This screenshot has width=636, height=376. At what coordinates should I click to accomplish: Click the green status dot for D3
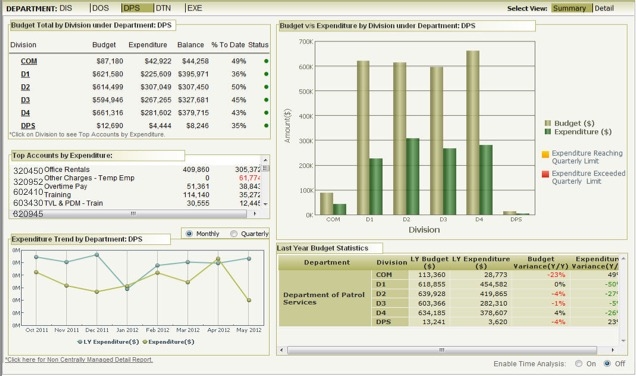pos(266,100)
